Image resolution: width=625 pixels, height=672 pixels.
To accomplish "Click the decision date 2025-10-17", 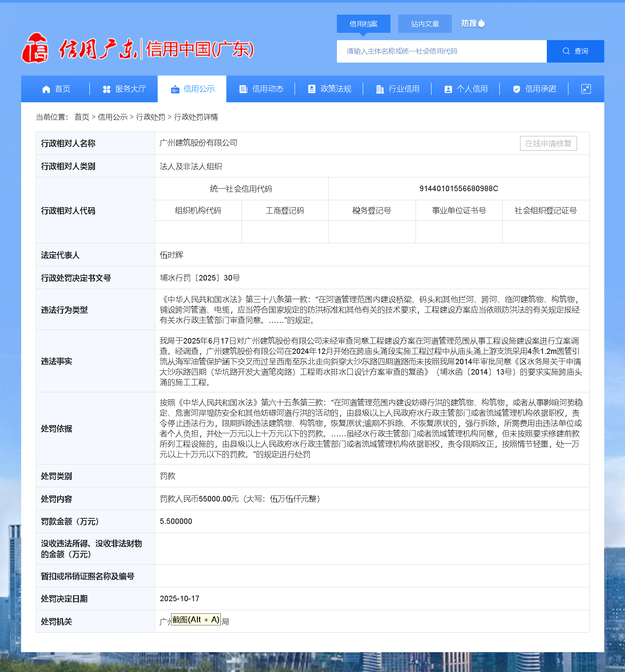I will click(x=180, y=599).
